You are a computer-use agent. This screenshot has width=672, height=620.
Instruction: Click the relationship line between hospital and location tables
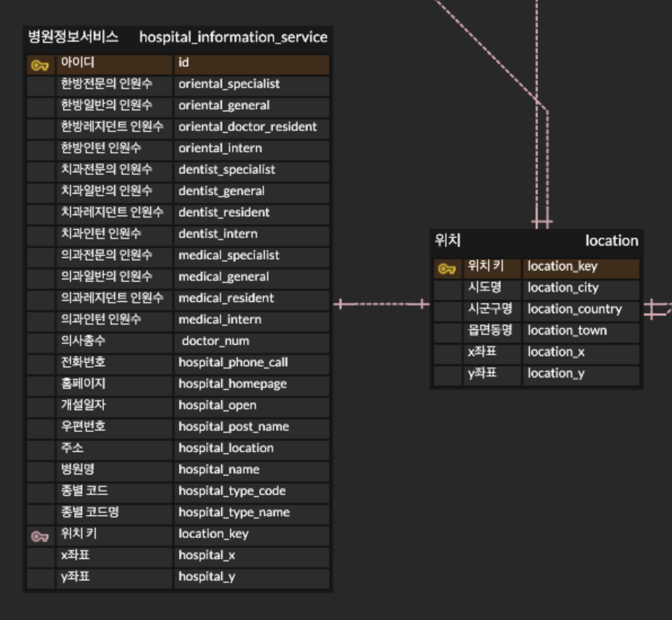point(382,304)
